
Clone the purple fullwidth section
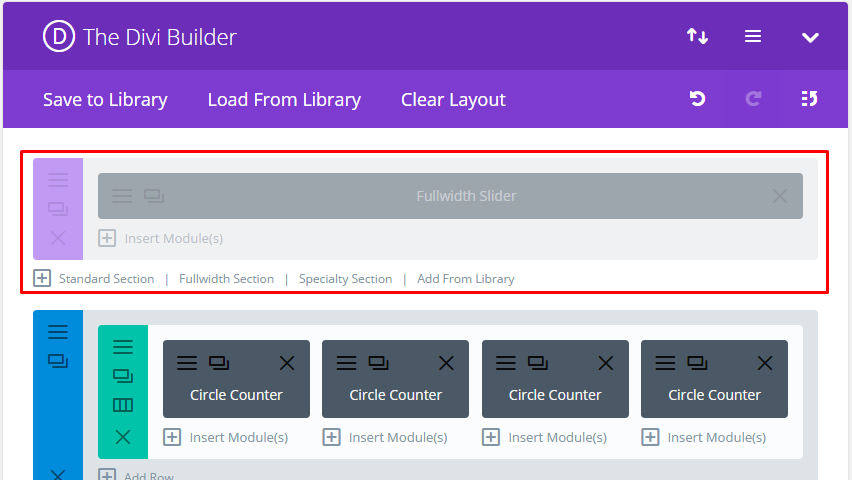pyautogui.click(x=58, y=208)
